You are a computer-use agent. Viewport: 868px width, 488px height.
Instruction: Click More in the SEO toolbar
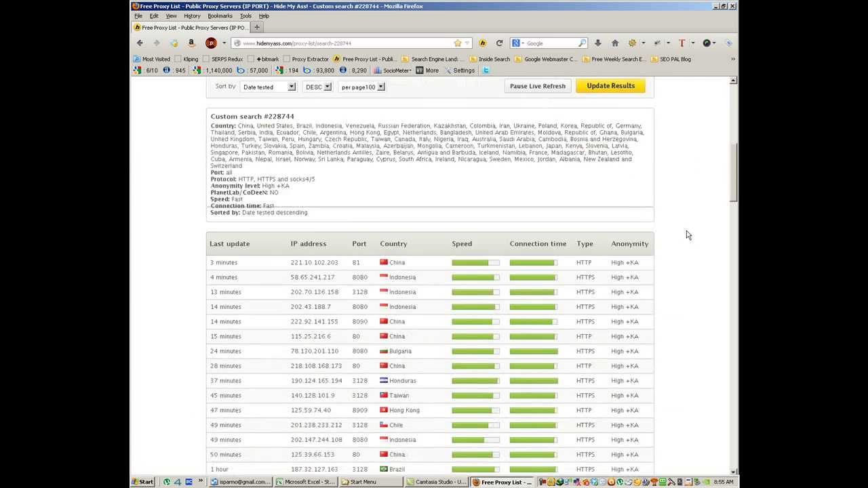tap(427, 70)
